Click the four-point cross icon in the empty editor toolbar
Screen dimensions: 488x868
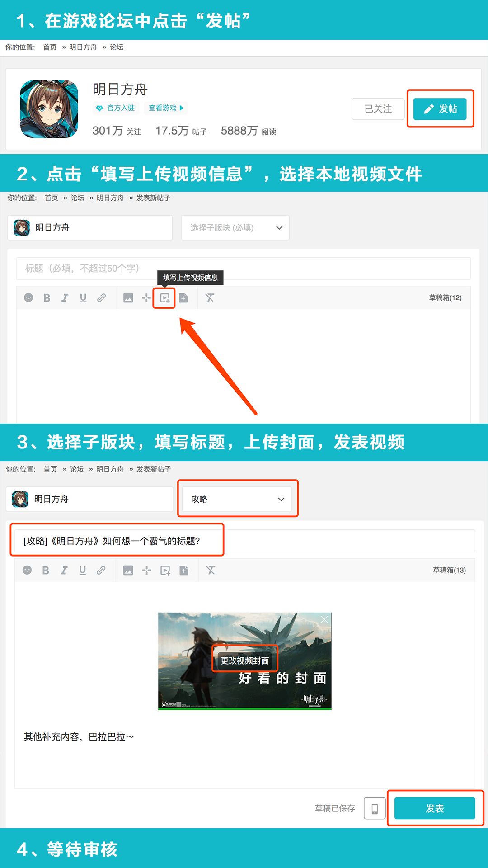click(x=146, y=297)
